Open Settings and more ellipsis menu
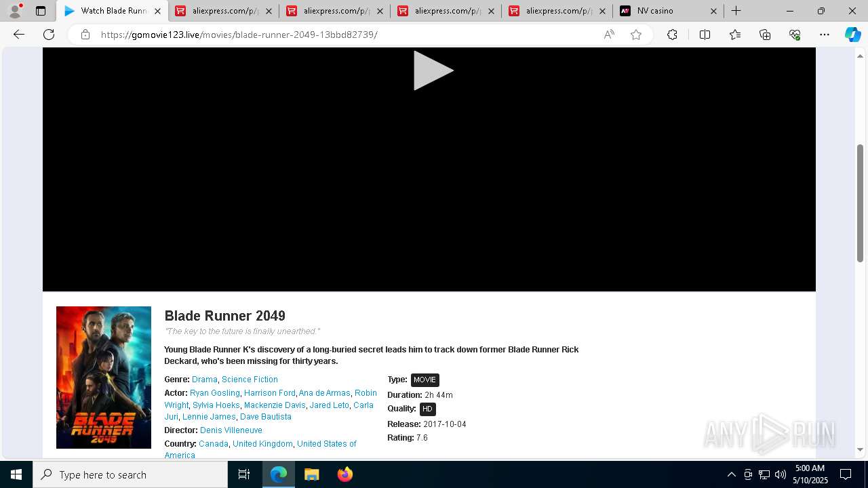 tap(825, 35)
